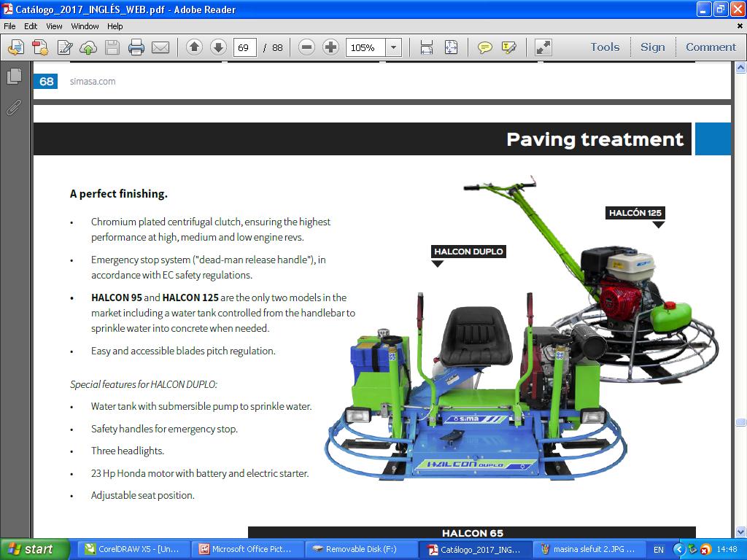Switch to Microsoft Office Picture Manager taskbar item
This screenshot has height=560, width=747.
point(247,549)
